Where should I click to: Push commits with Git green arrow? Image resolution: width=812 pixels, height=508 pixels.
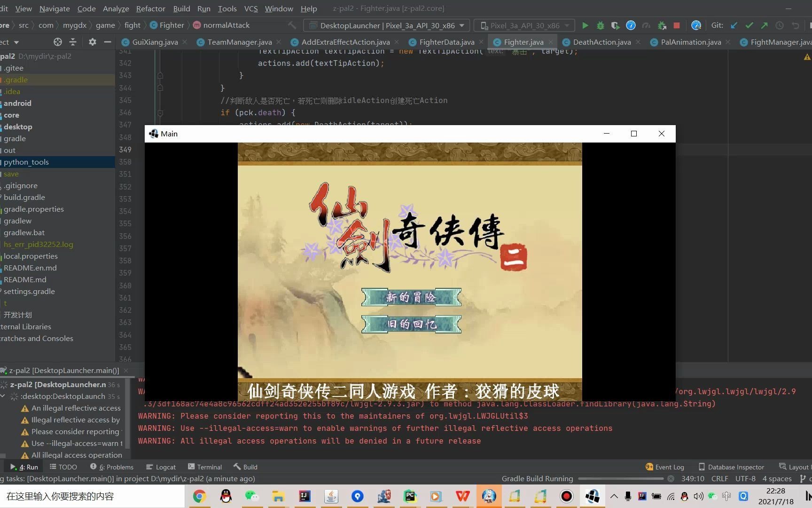tap(764, 25)
